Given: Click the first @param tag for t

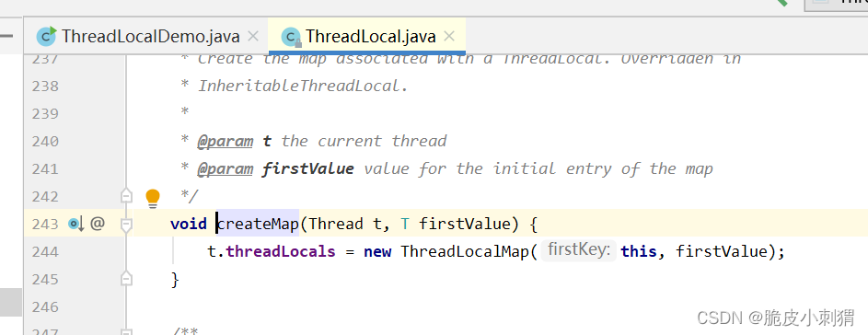Looking at the screenshot, I should (226, 142).
